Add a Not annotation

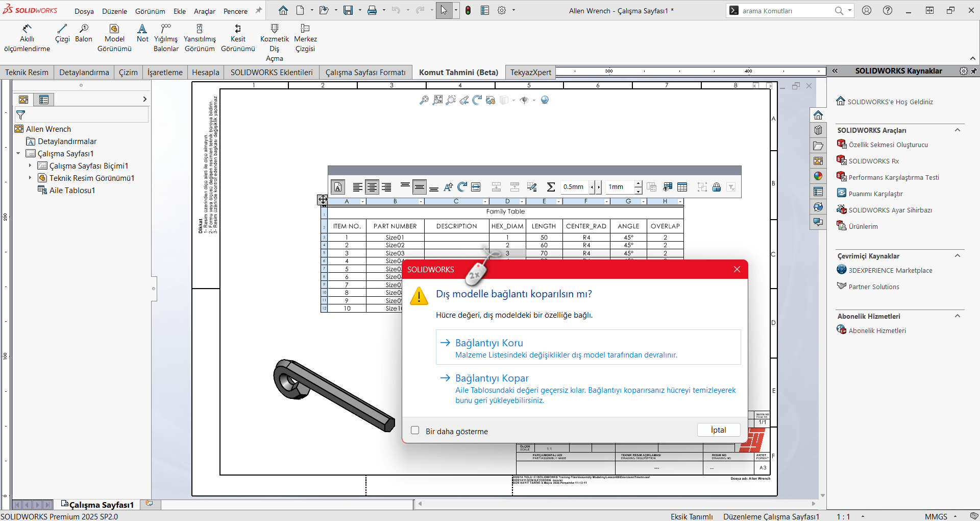(x=142, y=34)
